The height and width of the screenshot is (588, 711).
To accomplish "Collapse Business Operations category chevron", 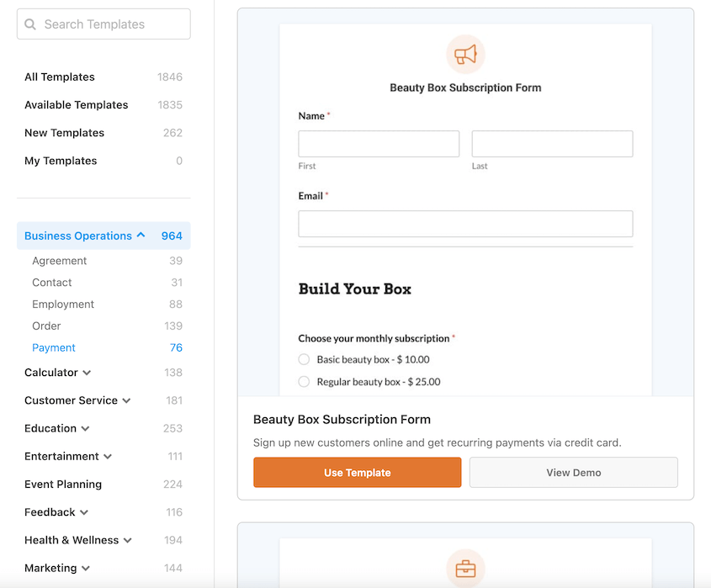I will tap(141, 236).
